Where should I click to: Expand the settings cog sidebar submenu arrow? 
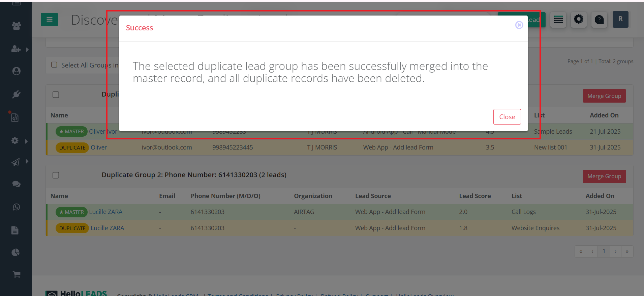[26, 141]
